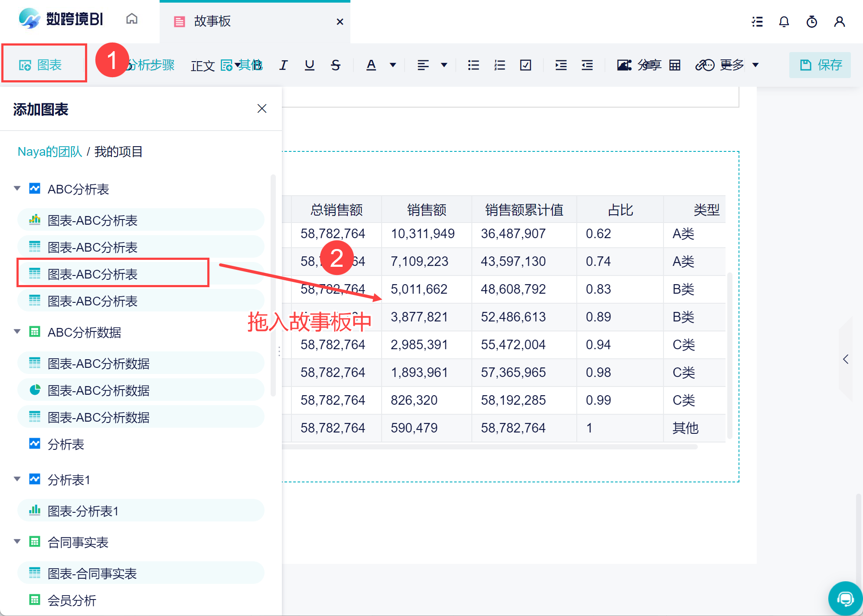Collapse the ABC分析数据 tree node
The width and height of the screenshot is (863, 616).
coord(17,332)
